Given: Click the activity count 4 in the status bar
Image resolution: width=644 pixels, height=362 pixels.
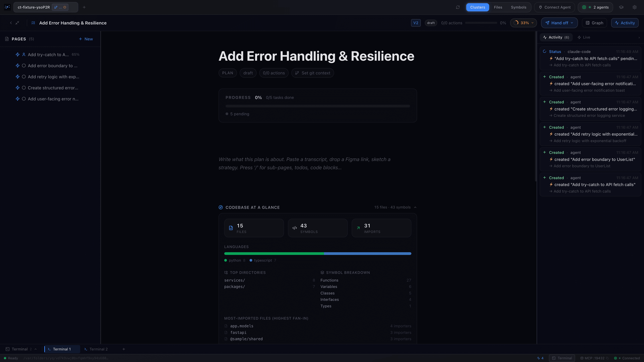Looking at the screenshot, I should pos(540,358).
